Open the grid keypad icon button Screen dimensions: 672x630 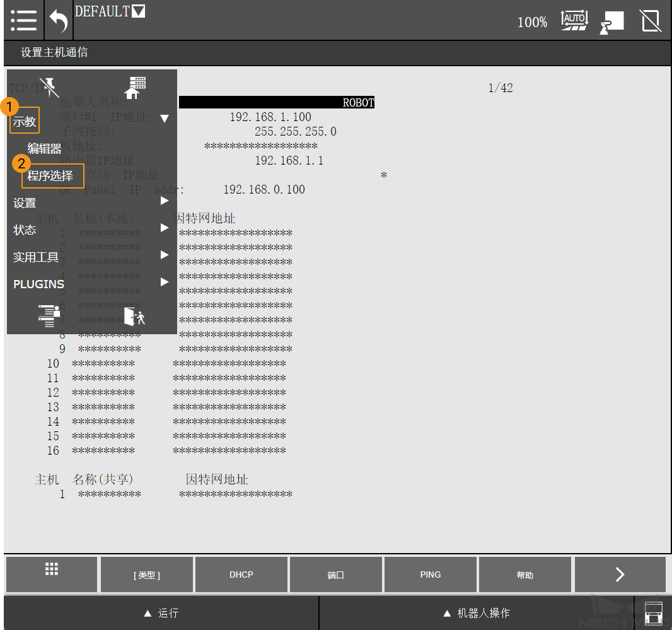click(52, 574)
